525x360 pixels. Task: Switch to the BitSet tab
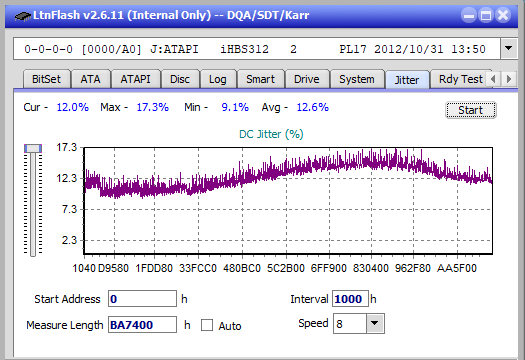click(x=47, y=79)
